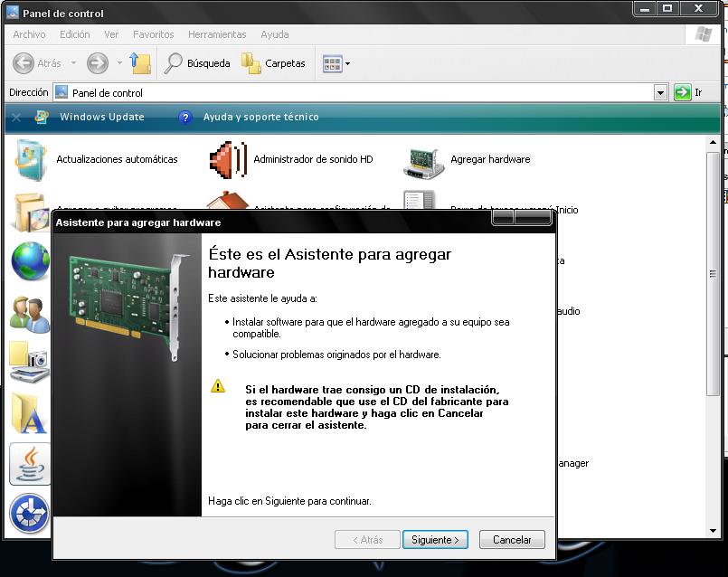The image size is (728, 577).
Task: Open the Archivo menu
Action: pyautogui.click(x=29, y=34)
